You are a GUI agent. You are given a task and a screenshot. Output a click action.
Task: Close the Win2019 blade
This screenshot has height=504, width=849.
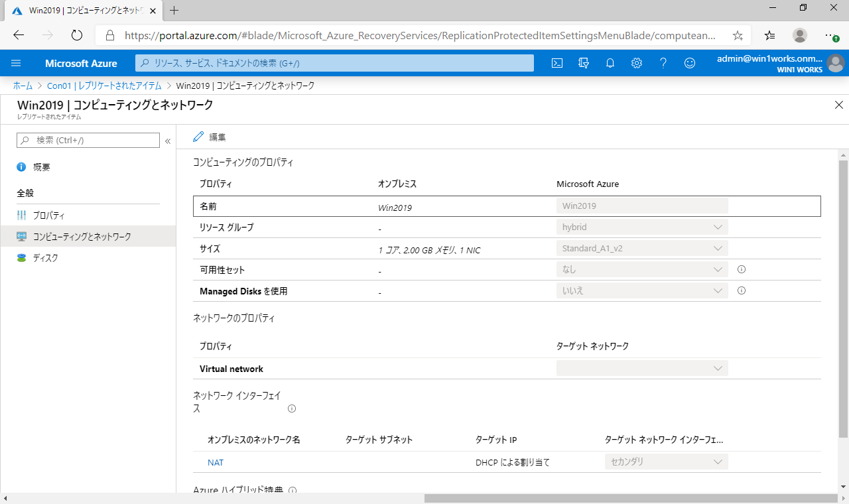(x=838, y=105)
